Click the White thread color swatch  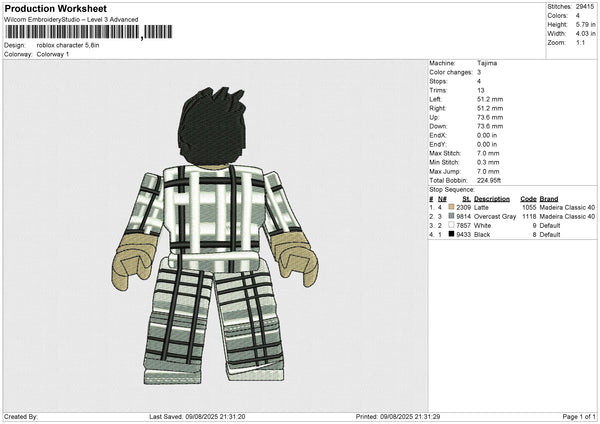click(451, 225)
